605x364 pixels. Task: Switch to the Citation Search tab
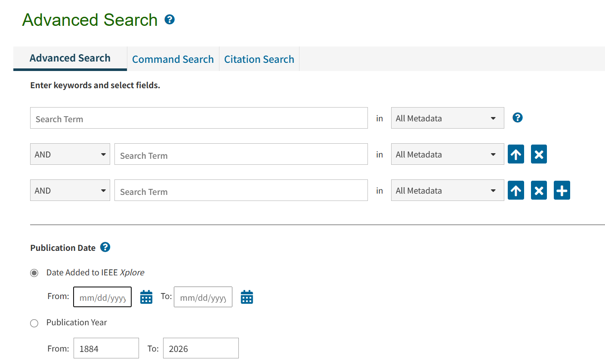(259, 59)
